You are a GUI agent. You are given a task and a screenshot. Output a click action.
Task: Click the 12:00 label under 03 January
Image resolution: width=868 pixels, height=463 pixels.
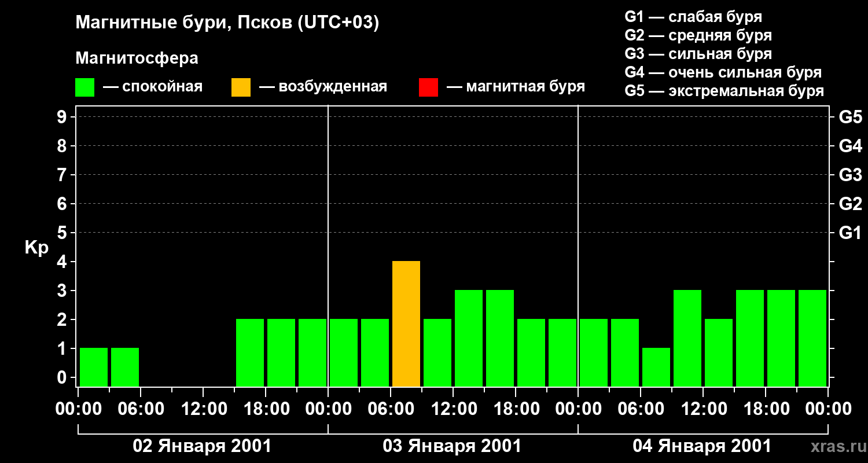[x=454, y=409]
